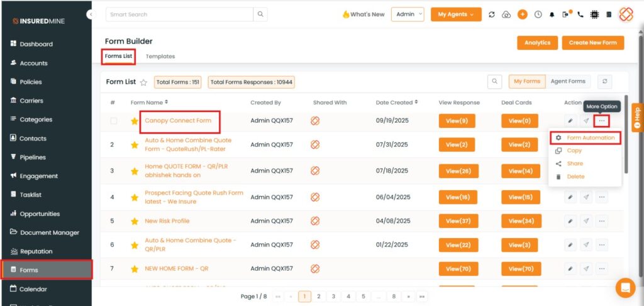Expand the My Agents dropdown
Screen dimensions: 644x306
[456, 14]
